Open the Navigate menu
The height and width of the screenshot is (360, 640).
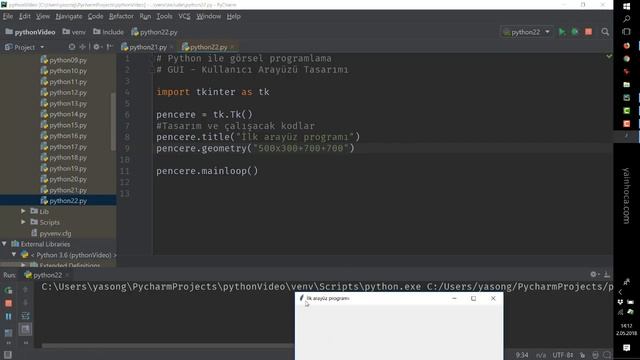pos(69,16)
